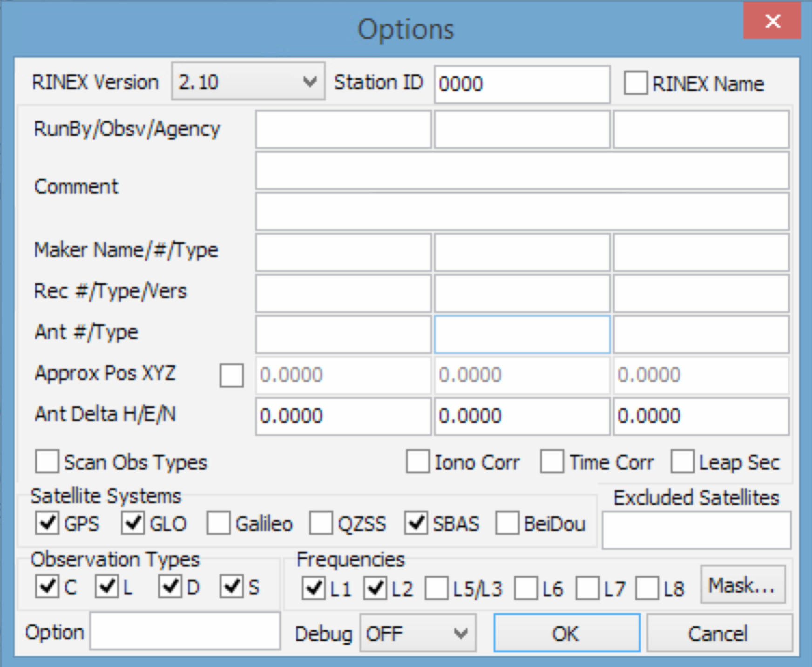
Task: Close the Options dialog
Action: tap(772, 20)
